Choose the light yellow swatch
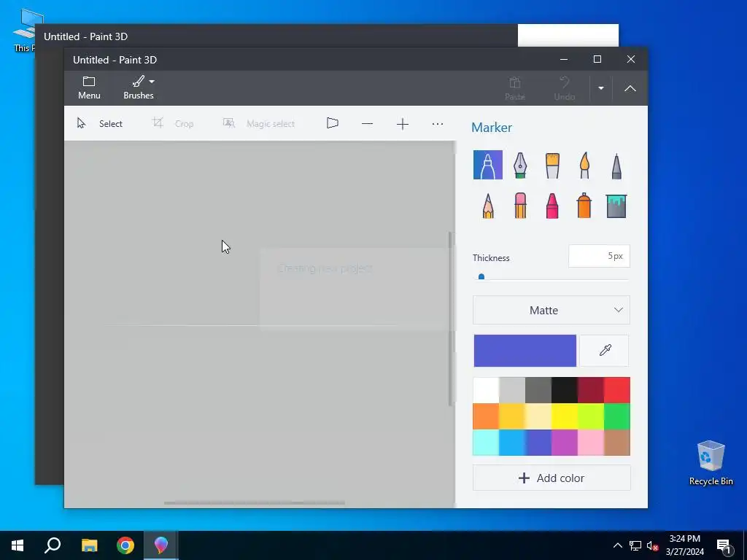The width and height of the screenshot is (747, 560). [x=538, y=416]
